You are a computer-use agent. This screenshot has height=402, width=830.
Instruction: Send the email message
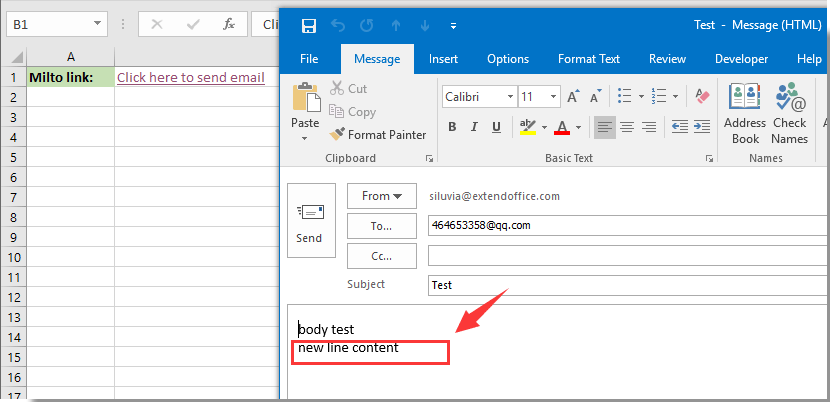point(311,220)
